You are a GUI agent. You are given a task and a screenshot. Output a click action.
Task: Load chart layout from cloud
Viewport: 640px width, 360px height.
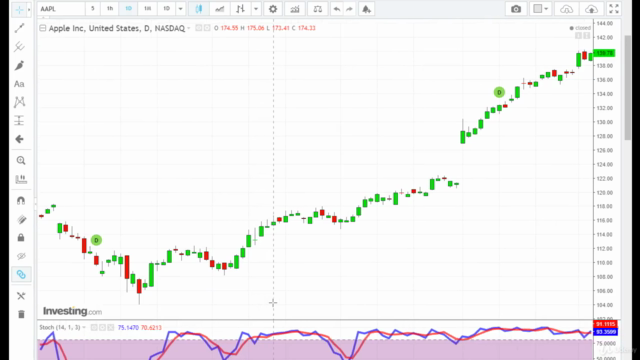click(567, 9)
